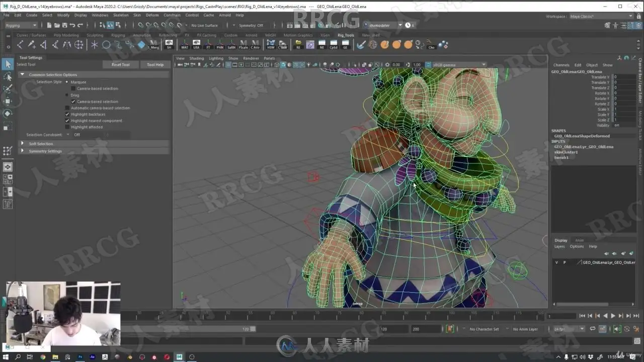This screenshot has height=362, width=644.
Task: Click the Tool Help button
Action: point(155,65)
